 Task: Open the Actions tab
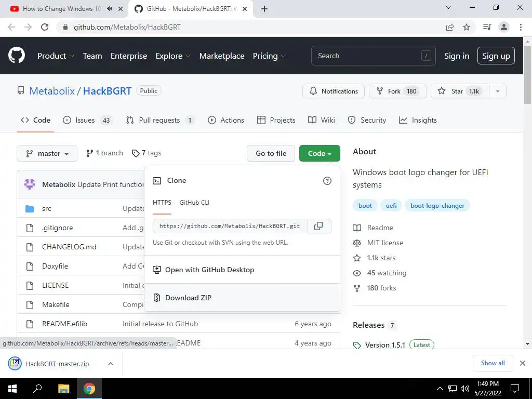226,120
